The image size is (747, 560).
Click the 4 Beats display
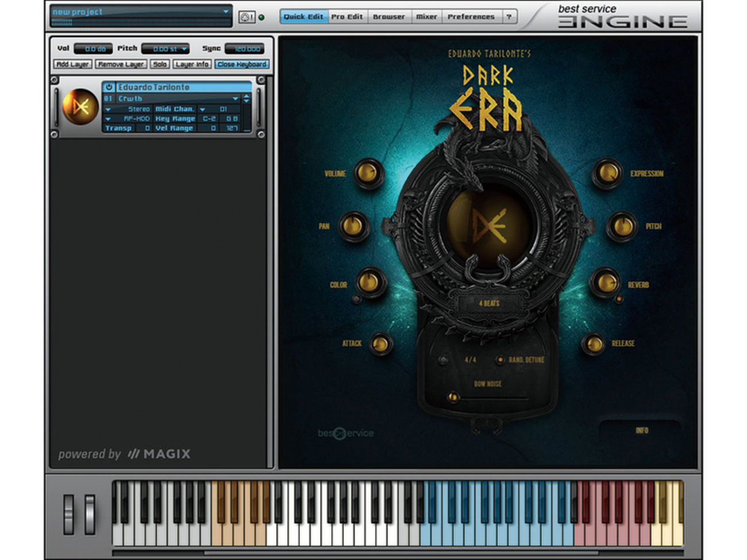click(489, 303)
